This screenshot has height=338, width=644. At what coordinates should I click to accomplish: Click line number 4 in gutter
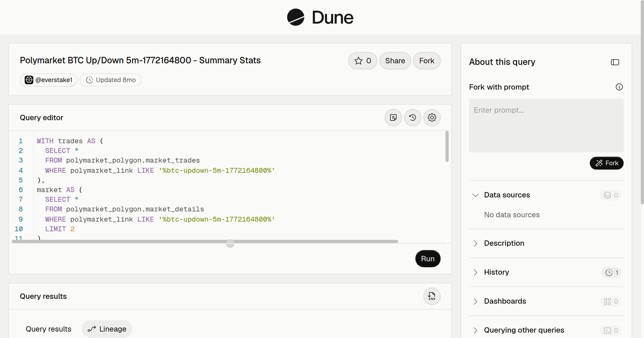pyautogui.click(x=21, y=170)
